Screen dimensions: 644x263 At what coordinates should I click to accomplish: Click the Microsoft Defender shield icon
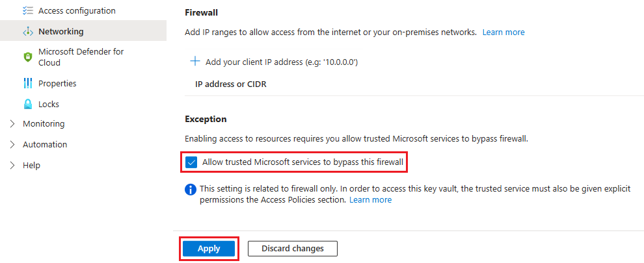[x=27, y=57]
